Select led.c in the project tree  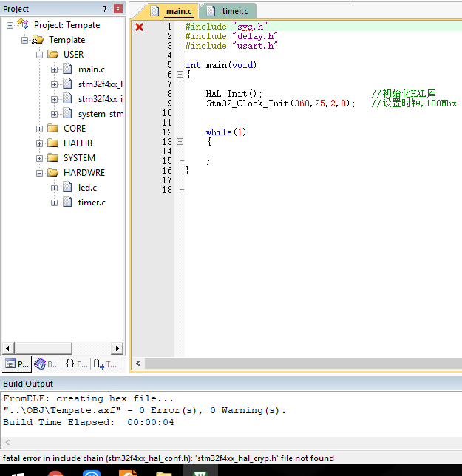coord(87,188)
